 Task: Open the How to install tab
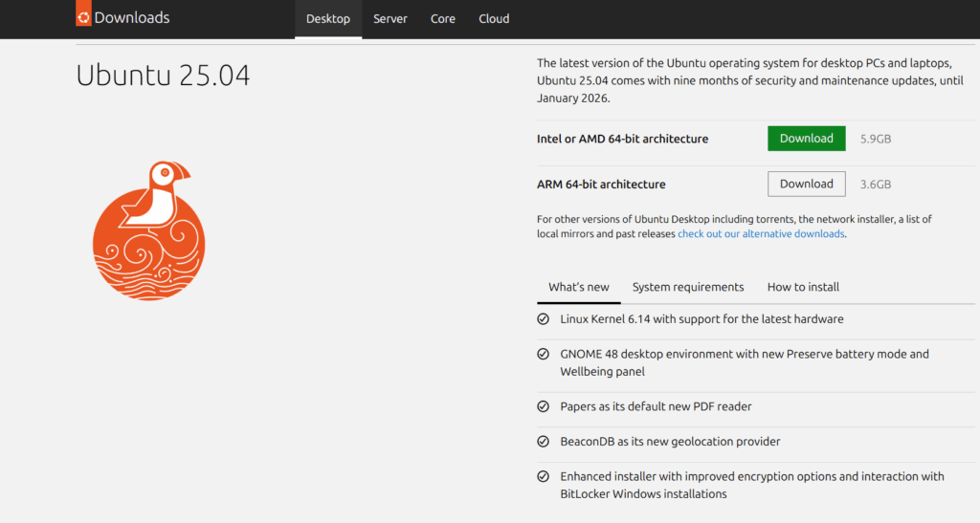coord(803,287)
